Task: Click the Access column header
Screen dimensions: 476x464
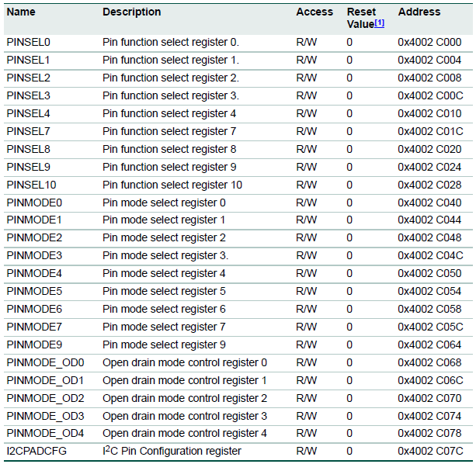Action: 314,12
